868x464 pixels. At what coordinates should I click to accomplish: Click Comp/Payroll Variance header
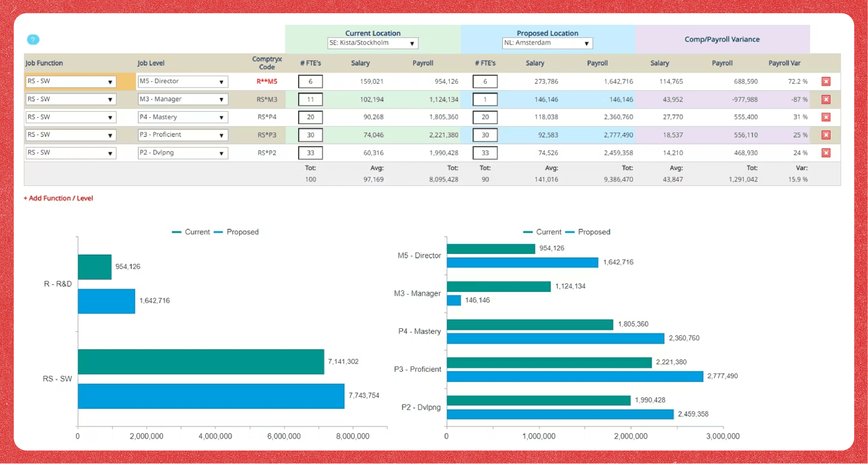(722, 39)
